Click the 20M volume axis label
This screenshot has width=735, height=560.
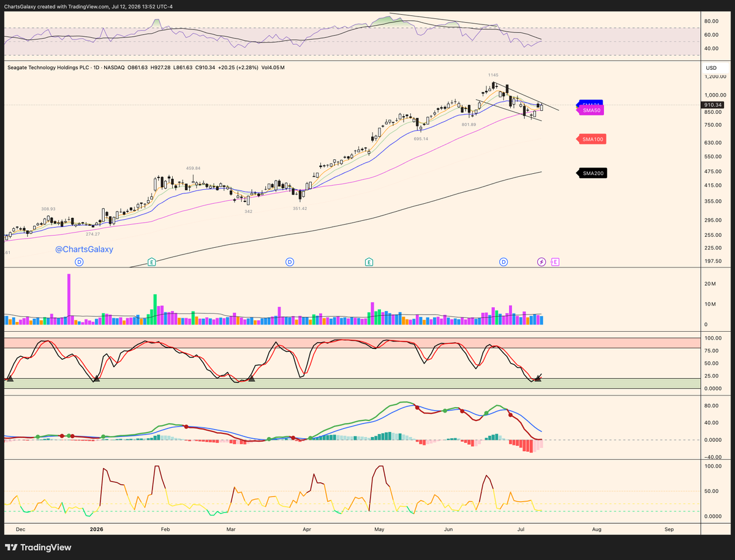click(x=710, y=284)
